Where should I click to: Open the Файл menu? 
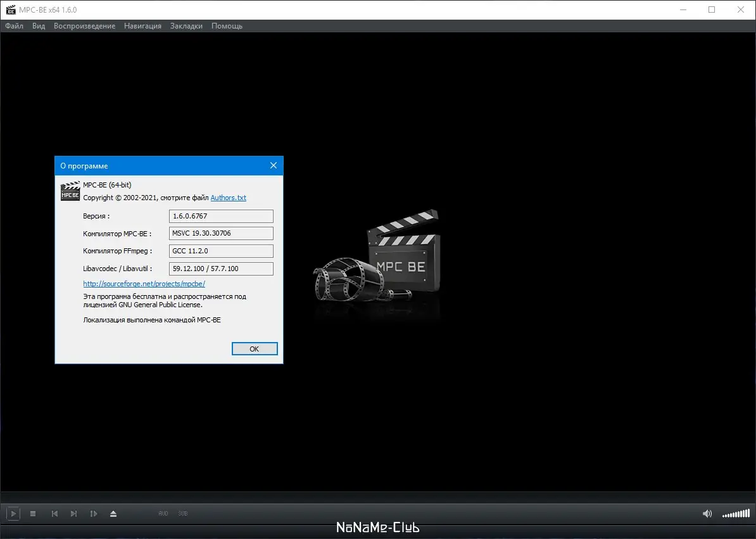click(x=15, y=26)
